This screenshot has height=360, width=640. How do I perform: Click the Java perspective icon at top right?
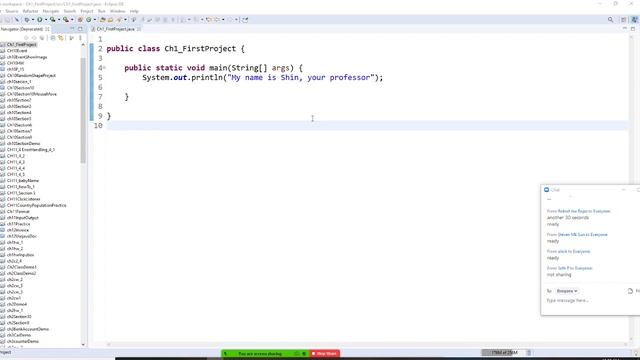(x=635, y=20)
